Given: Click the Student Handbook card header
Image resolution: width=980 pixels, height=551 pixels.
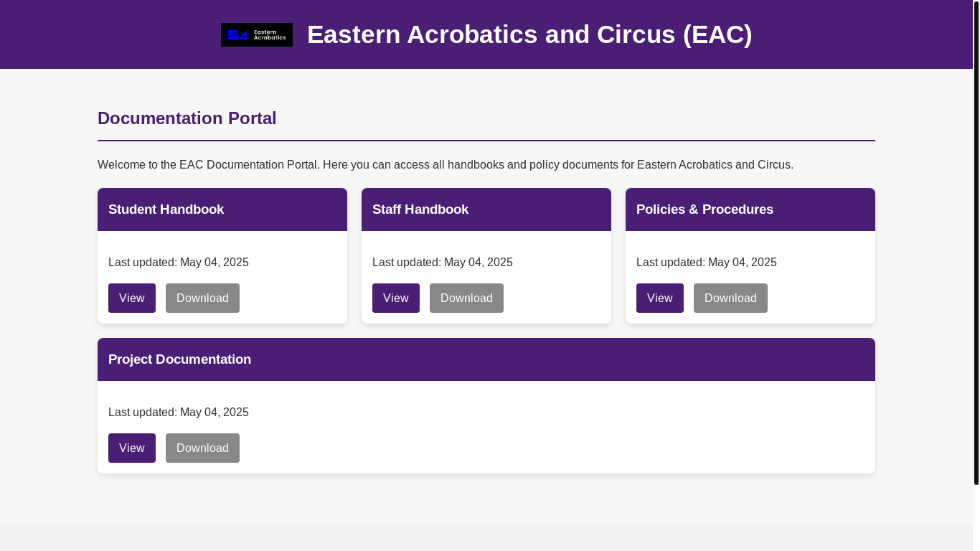Looking at the screenshot, I should [x=222, y=209].
